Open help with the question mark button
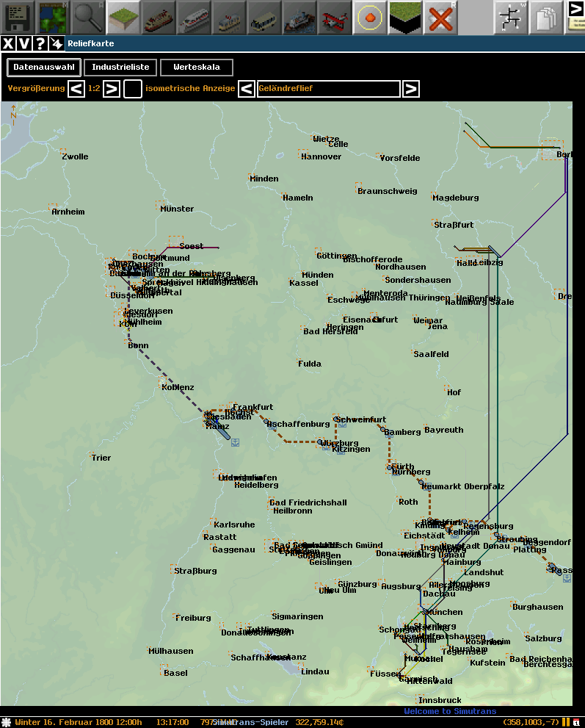The width and height of the screenshot is (585, 728). (x=40, y=43)
